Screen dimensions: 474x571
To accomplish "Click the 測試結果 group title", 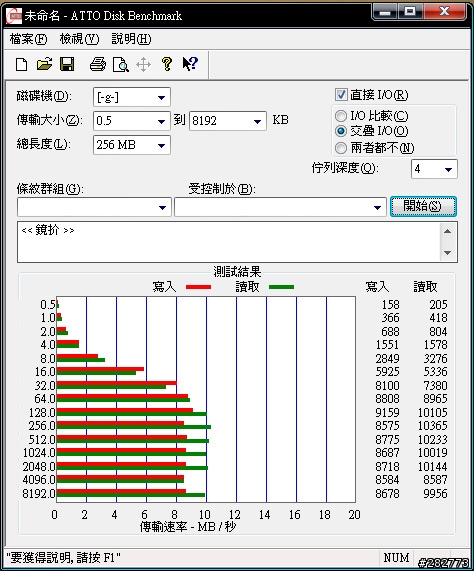I will tap(237, 272).
